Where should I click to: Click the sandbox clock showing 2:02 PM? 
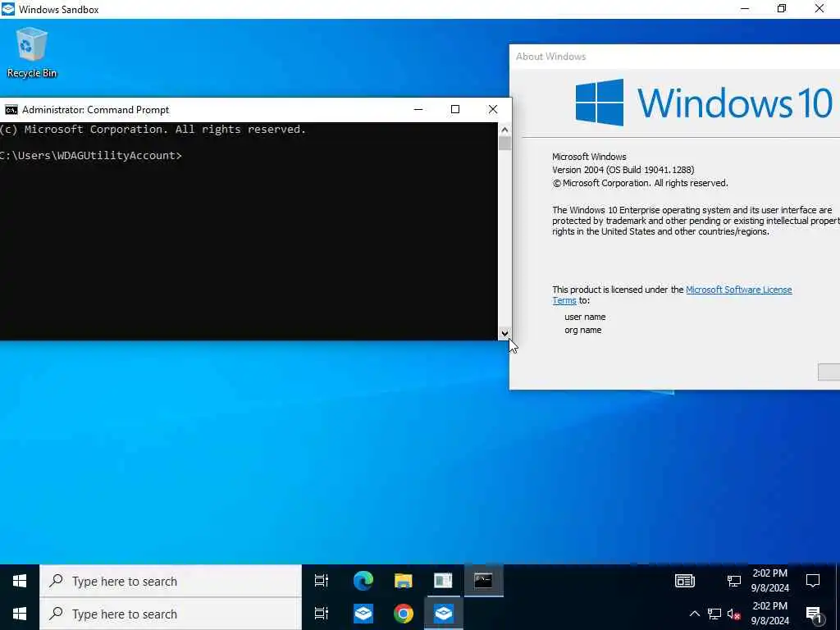coord(769,581)
